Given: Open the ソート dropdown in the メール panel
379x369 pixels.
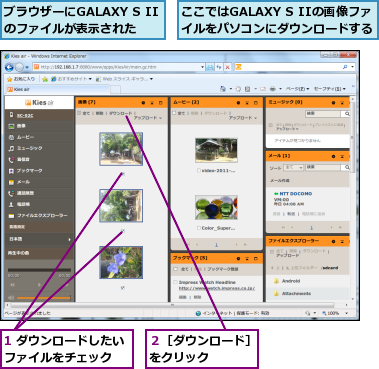Looking at the screenshot, I should click(293, 167).
